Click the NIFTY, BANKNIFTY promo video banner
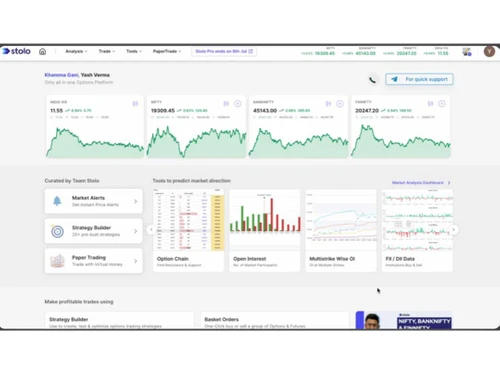500x375 pixels. (404, 320)
